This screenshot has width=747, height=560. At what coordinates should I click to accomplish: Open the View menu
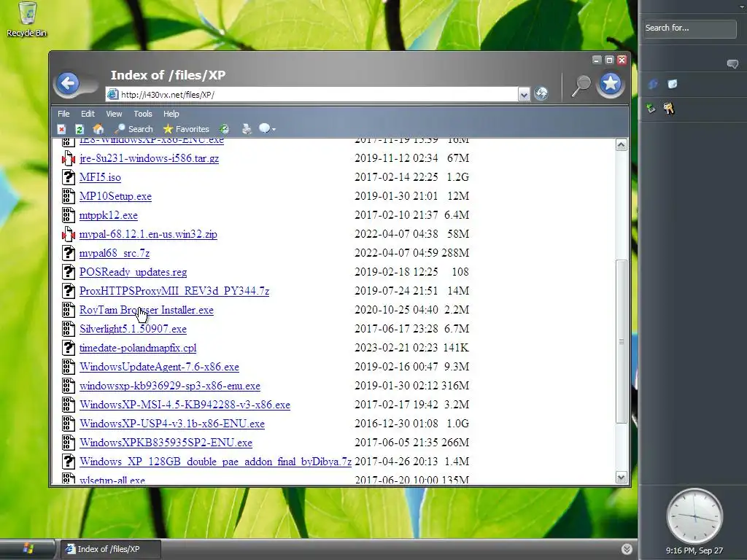pos(114,114)
